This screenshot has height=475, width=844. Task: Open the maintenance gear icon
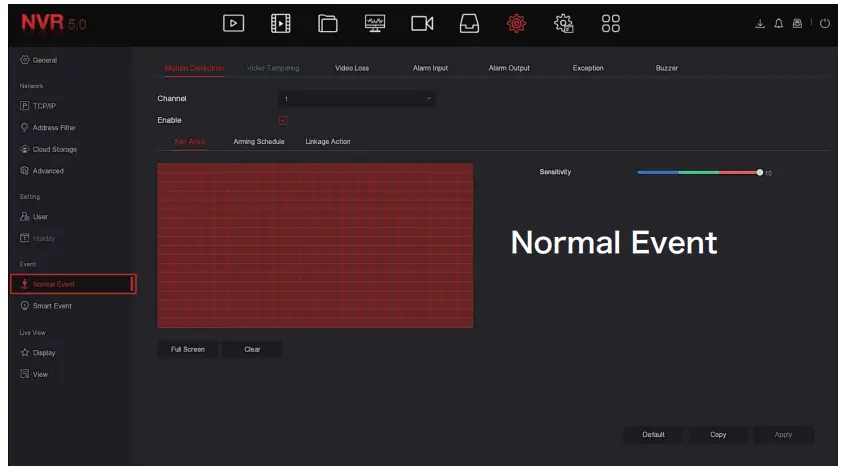[x=564, y=23]
